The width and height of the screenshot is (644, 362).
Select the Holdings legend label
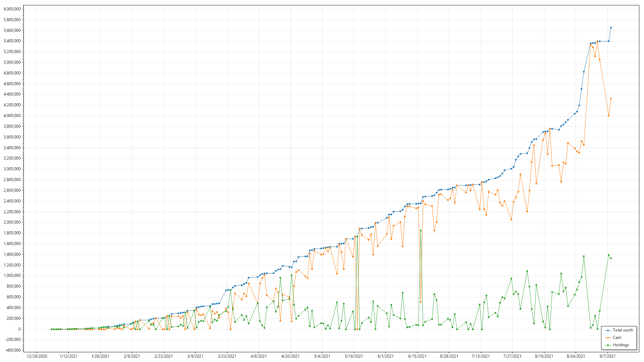point(621,345)
